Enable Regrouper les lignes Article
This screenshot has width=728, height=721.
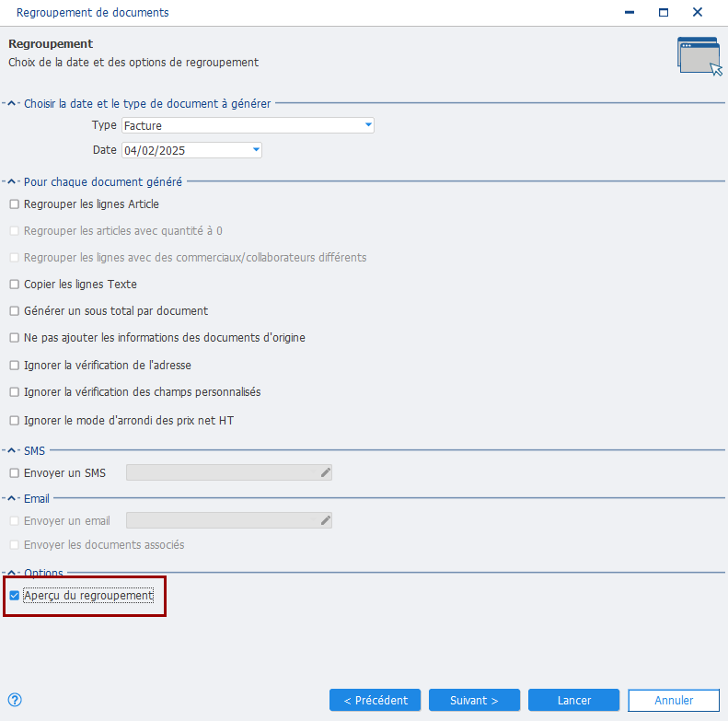(15, 204)
